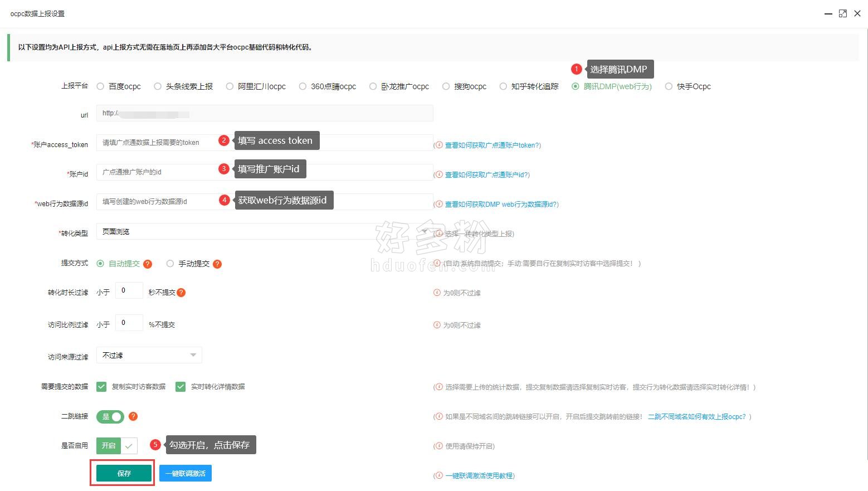Click help icon beside 二跳链接 switch
Image resolution: width=868 pixels, height=491 pixels.
tap(133, 416)
